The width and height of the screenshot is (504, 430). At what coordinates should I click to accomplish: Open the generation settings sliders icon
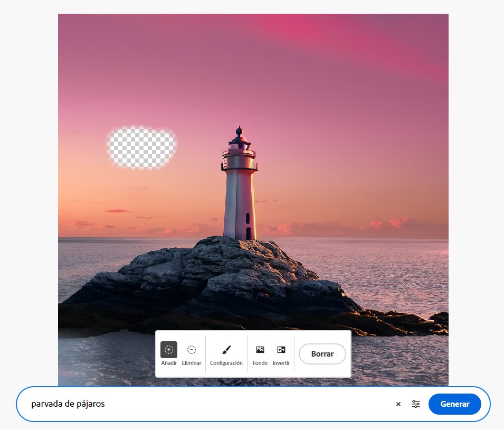(x=416, y=404)
